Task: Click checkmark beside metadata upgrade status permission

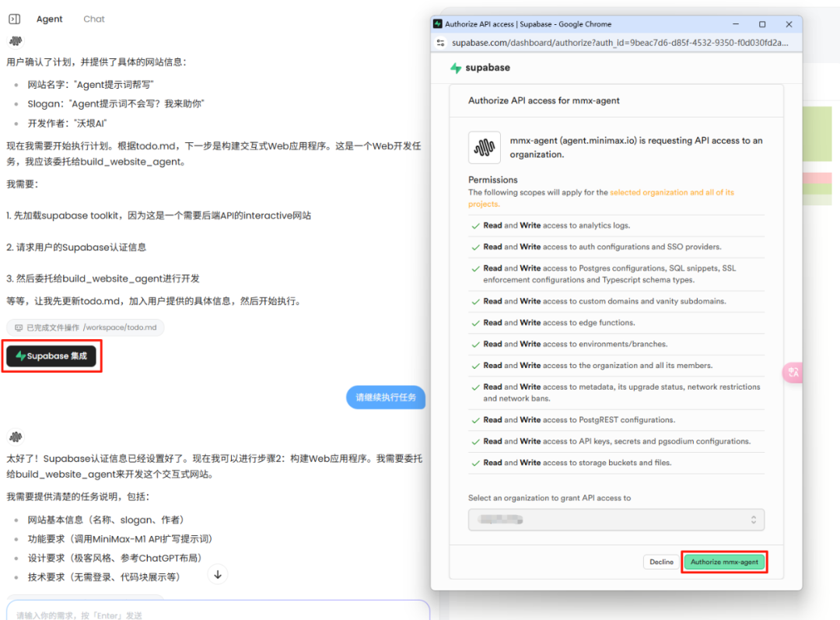Action: coord(475,388)
